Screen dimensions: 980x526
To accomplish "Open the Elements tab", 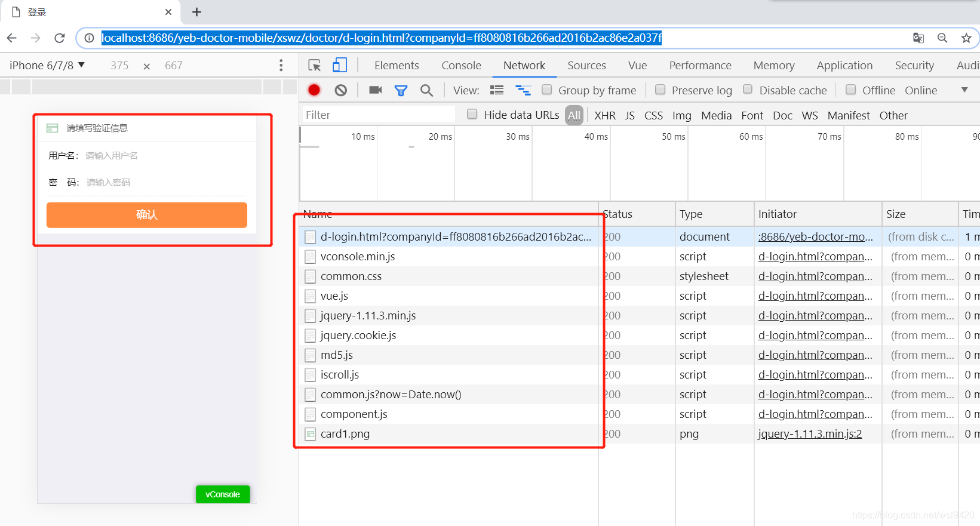I will tap(397, 66).
